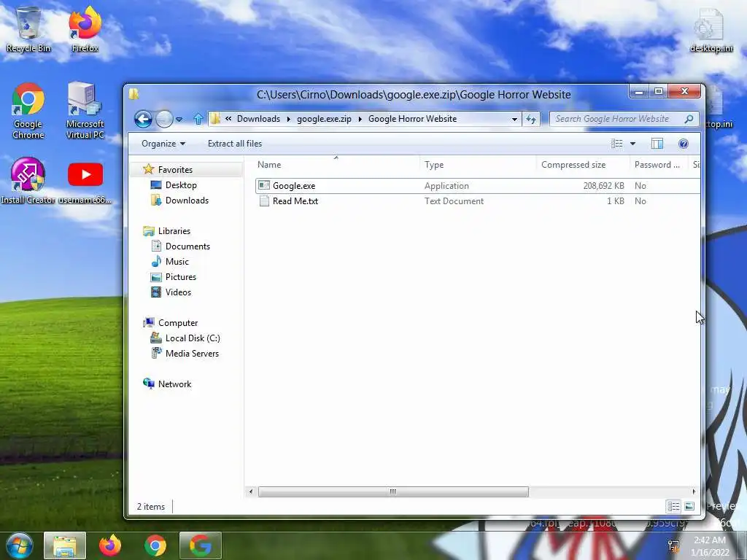Click Google Horror Website breadcrumb segment
The image size is (747, 560).
coord(412,119)
